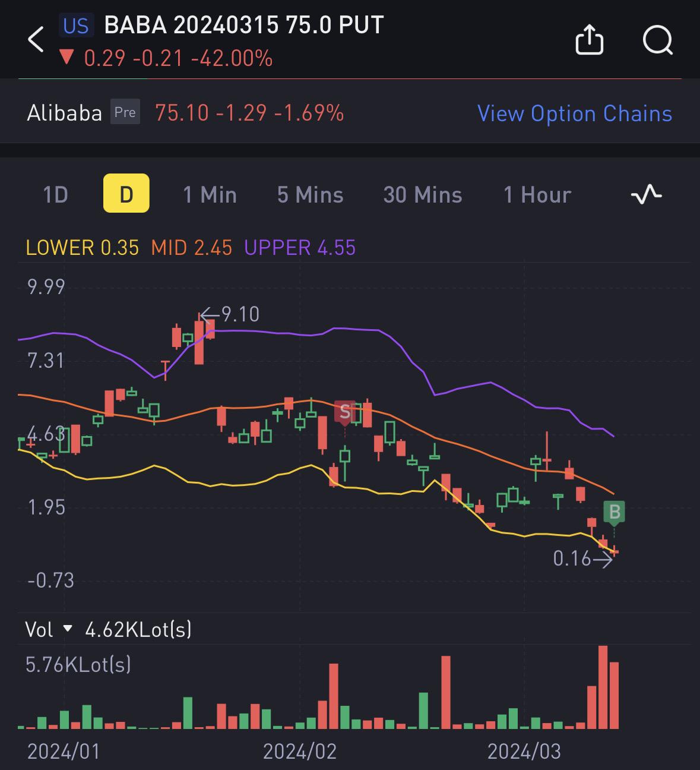Switch to the 1 Hour tab
This screenshot has width=700, height=770.
click(x=537, y=194)
